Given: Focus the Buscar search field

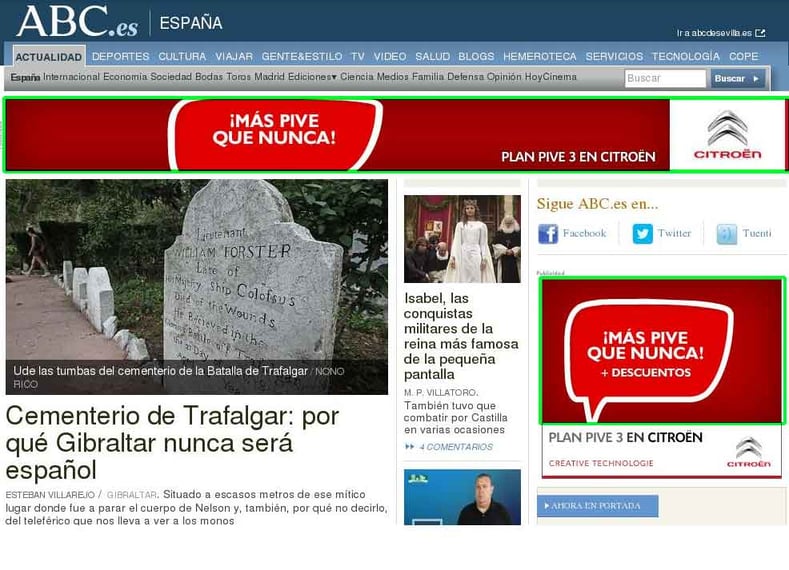Looking at the screenshot, I should point(665,78).
